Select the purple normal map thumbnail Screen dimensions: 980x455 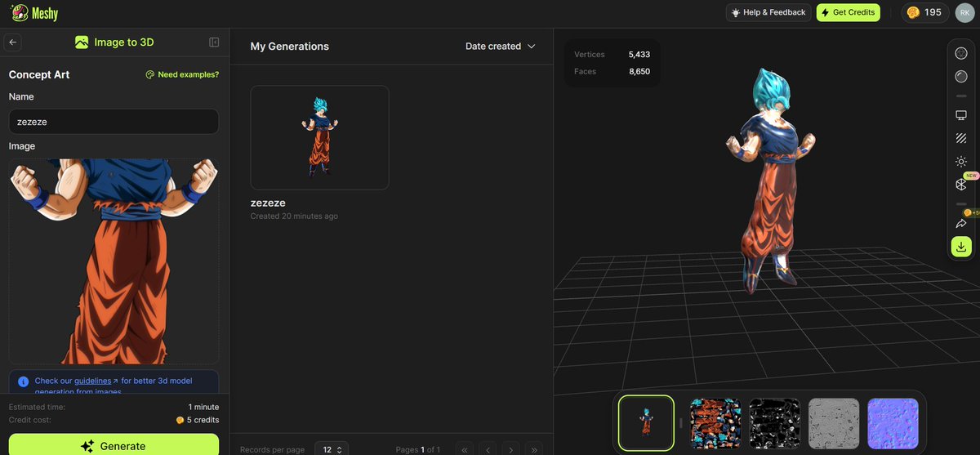click(x=893, y=423)
